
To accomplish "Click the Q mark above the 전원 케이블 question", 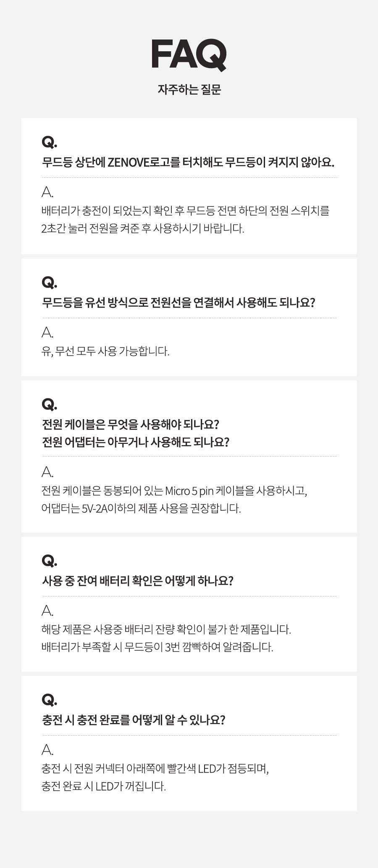I will point(49,404).
